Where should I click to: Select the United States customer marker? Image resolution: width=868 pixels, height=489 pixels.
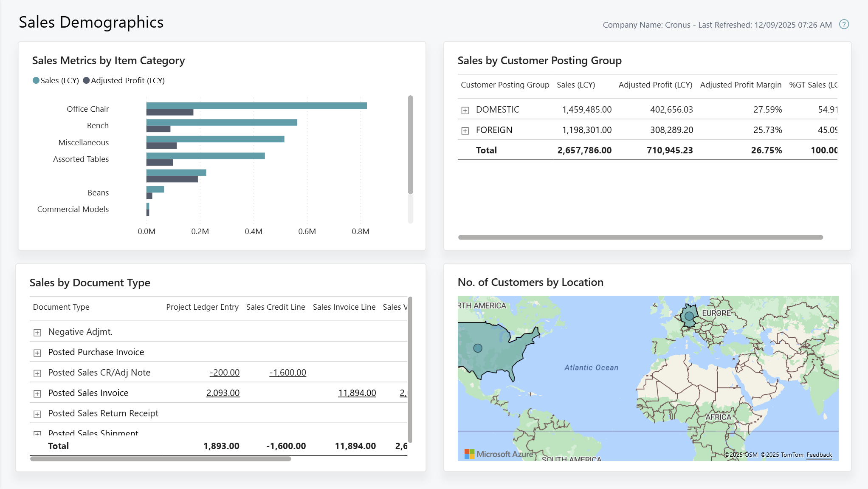pyautogui.click(x=478, y=347)
